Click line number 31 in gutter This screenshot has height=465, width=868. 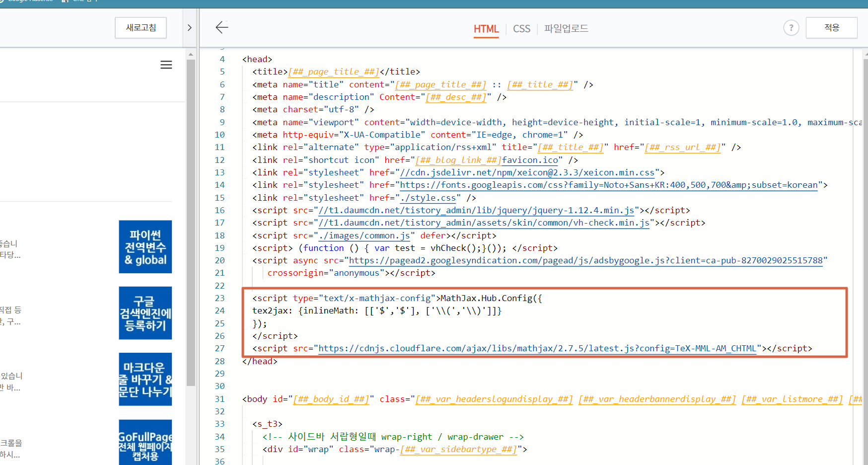click(x=219, y=399)
